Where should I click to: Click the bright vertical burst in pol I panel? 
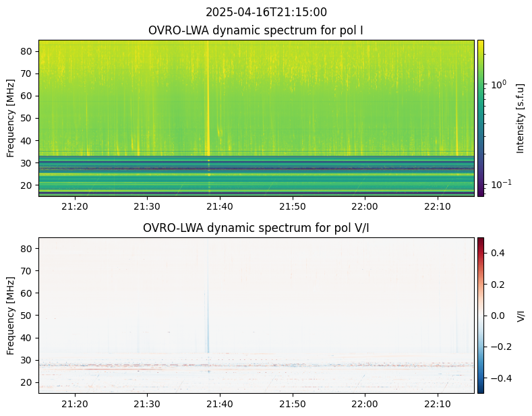(208, 101)
